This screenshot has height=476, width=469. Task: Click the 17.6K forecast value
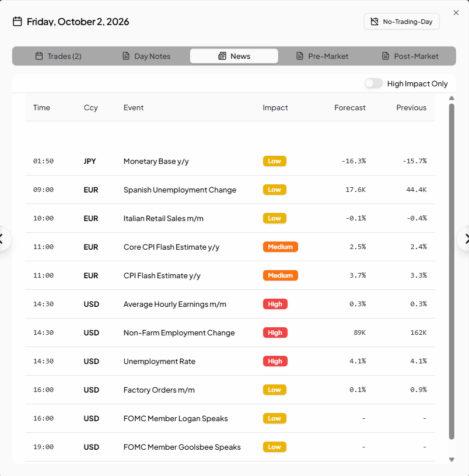(x=355, y=190)
